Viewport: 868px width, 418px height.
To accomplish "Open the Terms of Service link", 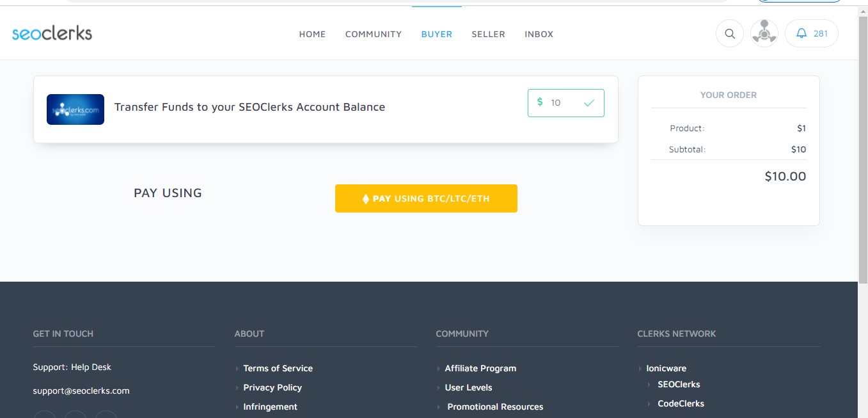I will pos(278,368).
